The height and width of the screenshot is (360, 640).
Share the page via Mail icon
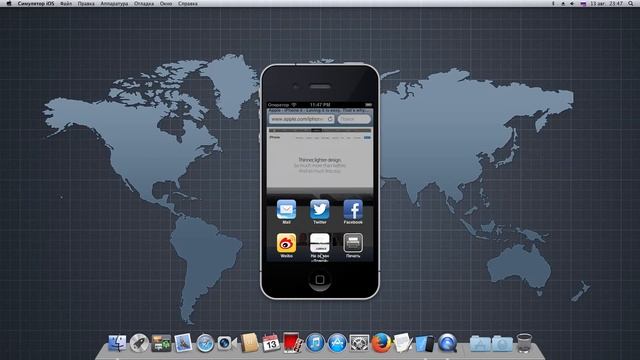coord(286,210)
